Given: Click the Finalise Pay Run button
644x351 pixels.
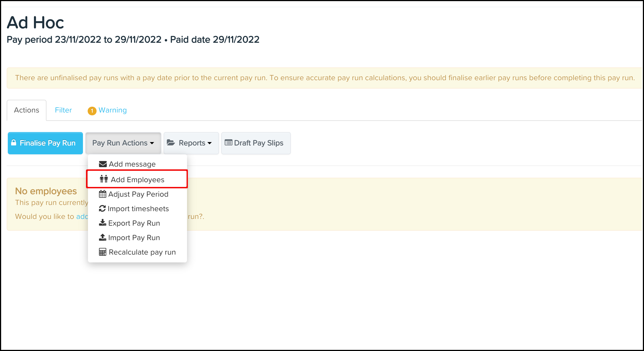Looking at the screenshot, I should (x=45, y=143).
